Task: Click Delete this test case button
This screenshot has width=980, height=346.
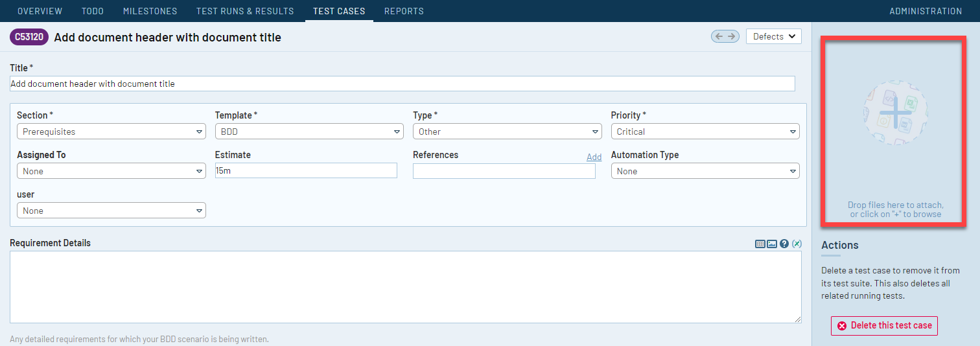Action: coord(884,326)
